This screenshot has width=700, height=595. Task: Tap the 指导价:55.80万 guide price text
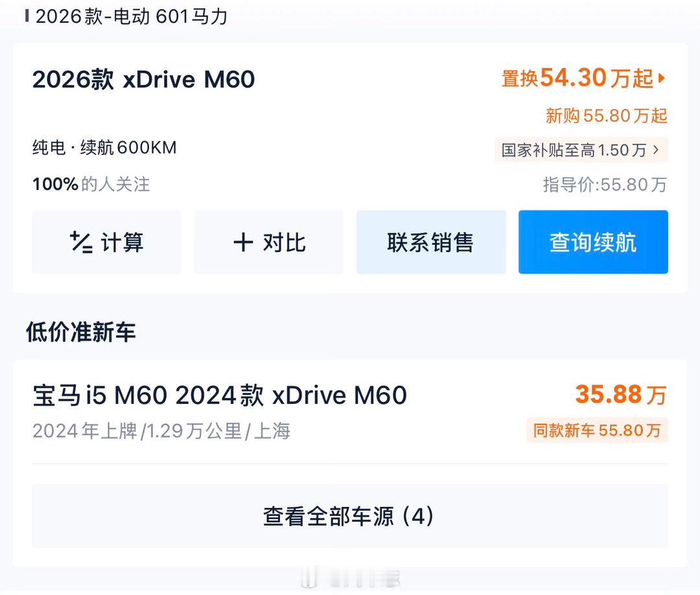click(x=605, y=184)
